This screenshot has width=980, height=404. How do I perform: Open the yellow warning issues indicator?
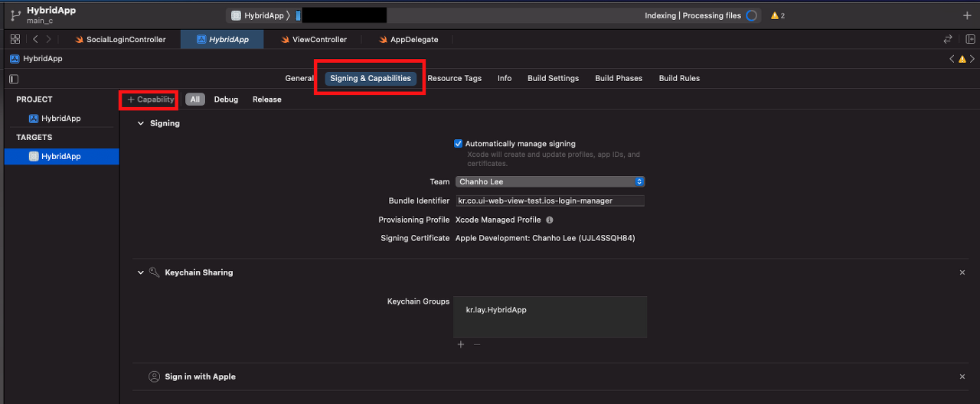point(778,15)
